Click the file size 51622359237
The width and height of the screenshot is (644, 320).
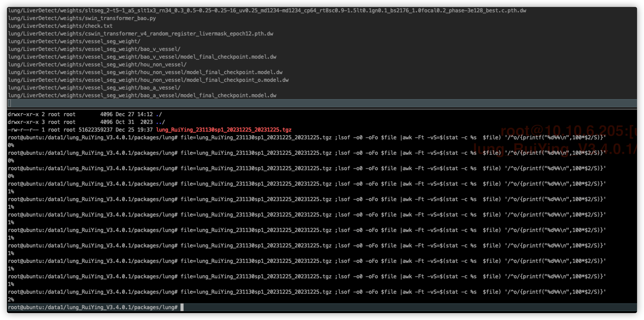(x=95, y=130)
